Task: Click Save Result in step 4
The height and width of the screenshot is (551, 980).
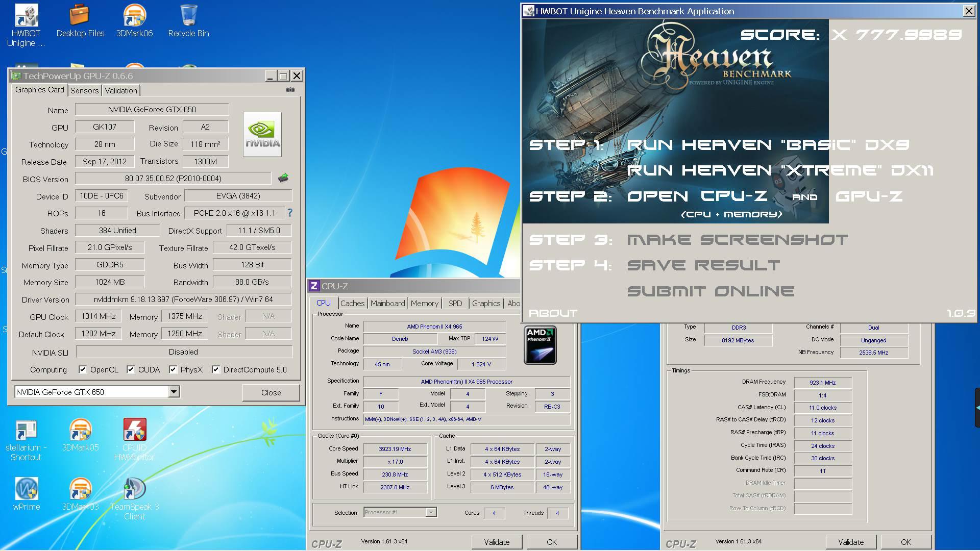Action: click(x=703, y=265)
